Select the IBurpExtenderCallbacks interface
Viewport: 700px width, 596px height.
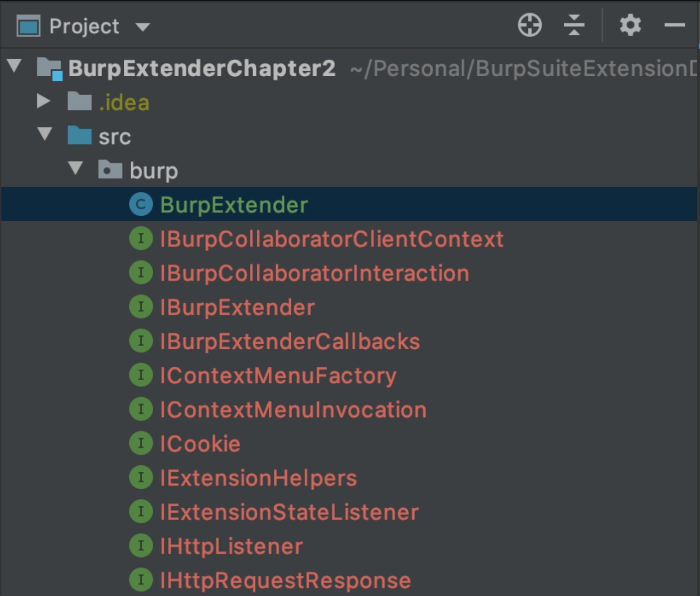click(x=290, y=342)
